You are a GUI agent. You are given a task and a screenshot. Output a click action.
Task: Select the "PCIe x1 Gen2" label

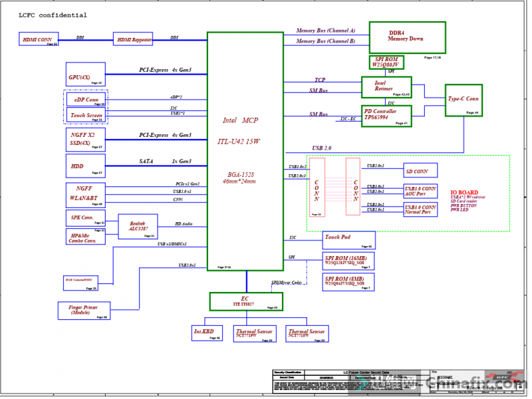188,184
